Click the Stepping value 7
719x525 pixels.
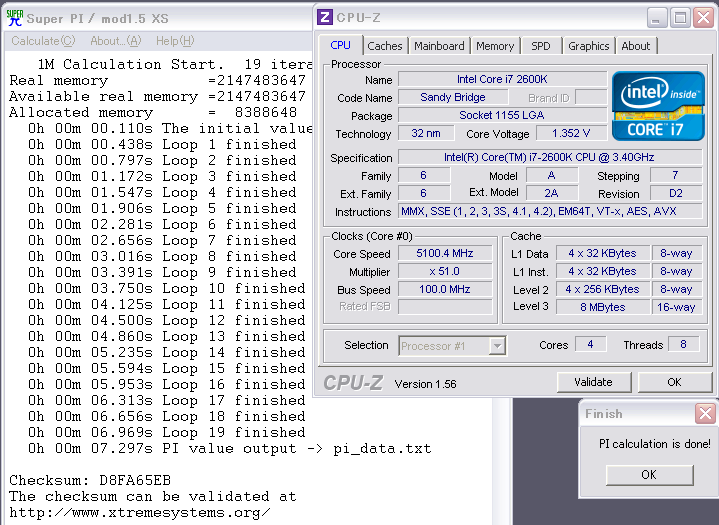click(x=676, y=175)
